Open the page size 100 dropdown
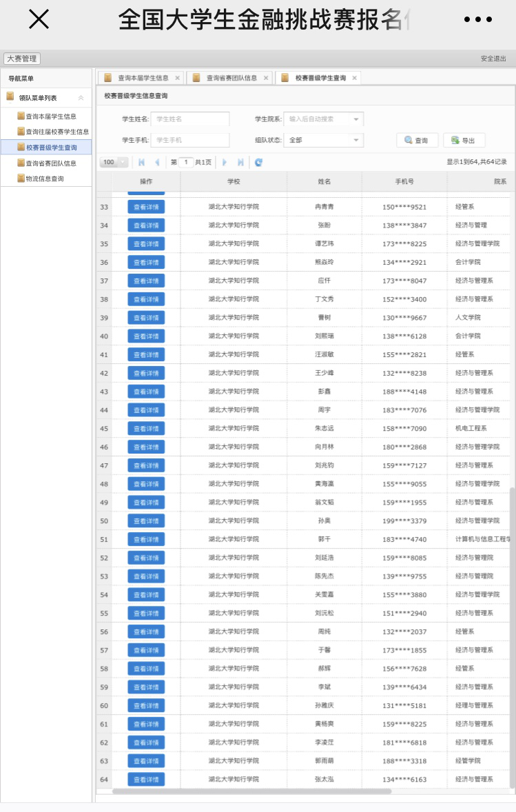 click(x=123, y=163)
